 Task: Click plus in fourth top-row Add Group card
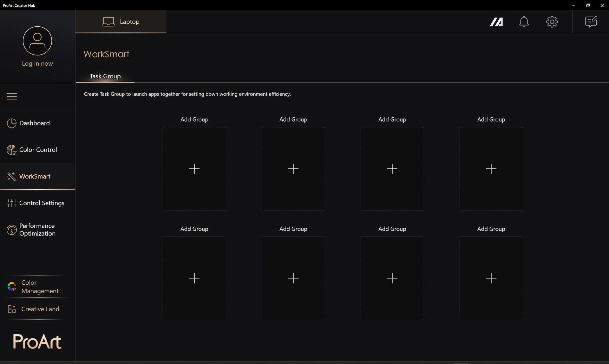pos(491,169)
